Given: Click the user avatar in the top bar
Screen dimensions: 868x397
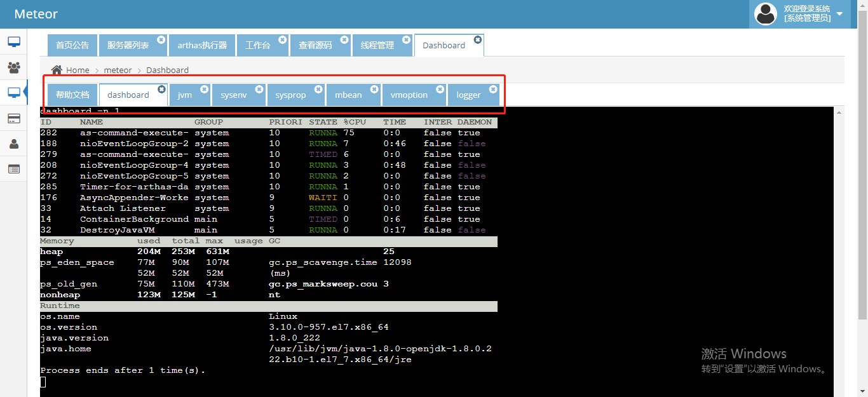Looking at the screenshot, I should click(766, 13).
